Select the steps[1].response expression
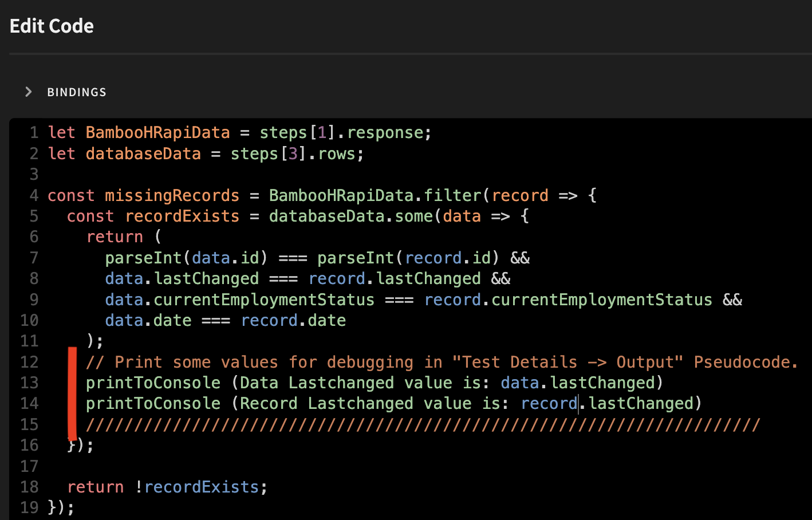Screen dimensions: 812x520 (344, 132)
